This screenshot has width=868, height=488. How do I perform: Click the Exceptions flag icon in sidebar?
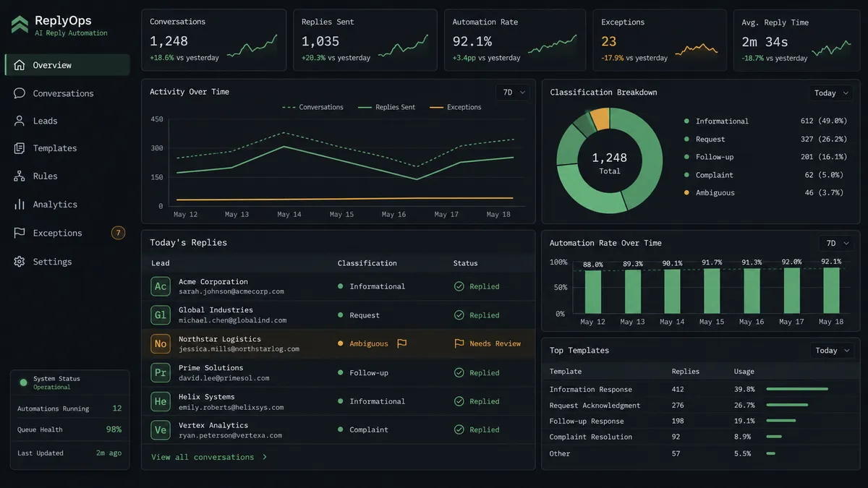click(20, 233)
